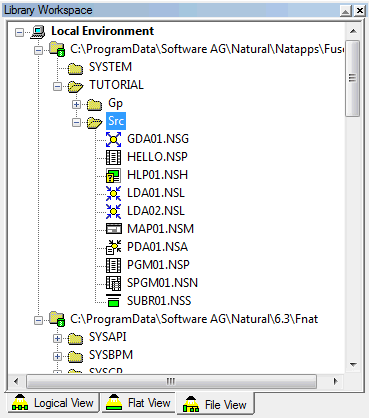Collapse the 6.3\Fnat system file node
The width and height of the screenshot is (369, 418).
39,320
